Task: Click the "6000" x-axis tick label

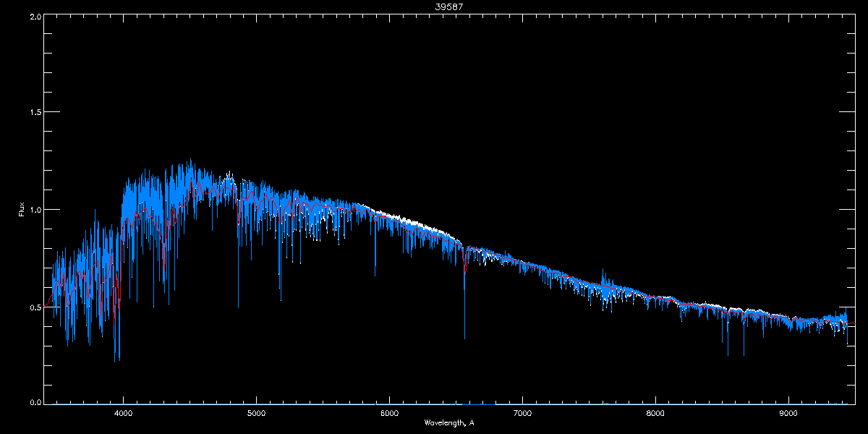Action: click(389, 414)
